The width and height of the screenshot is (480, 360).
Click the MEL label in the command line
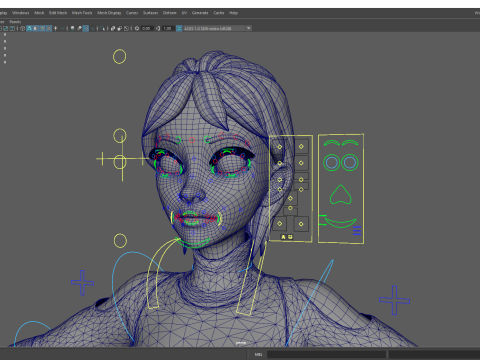click(258, 354)
